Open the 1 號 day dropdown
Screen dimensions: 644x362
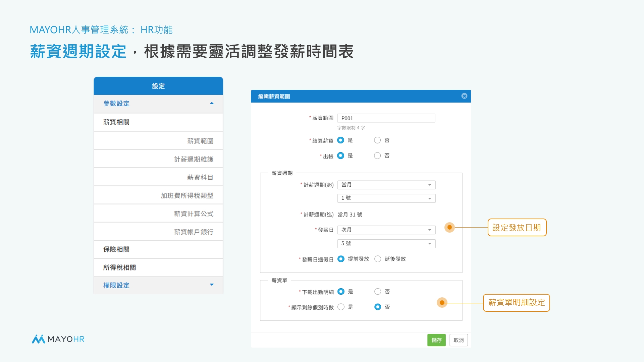[x=386, y=198]
